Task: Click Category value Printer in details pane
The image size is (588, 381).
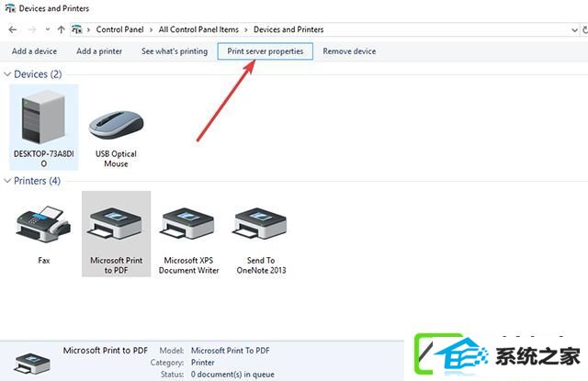Action: (x=202, y=363)
